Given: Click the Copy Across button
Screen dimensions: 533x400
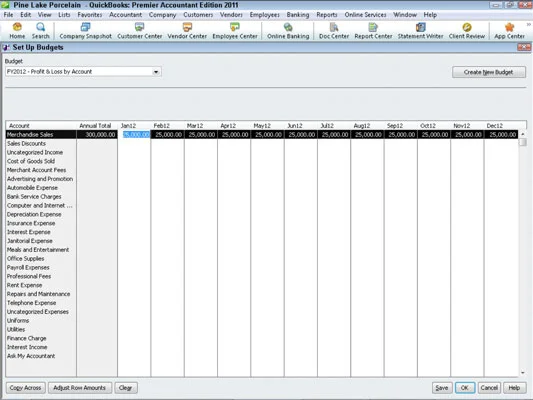Looking at the screenshot, I should (x=25, y=388).
